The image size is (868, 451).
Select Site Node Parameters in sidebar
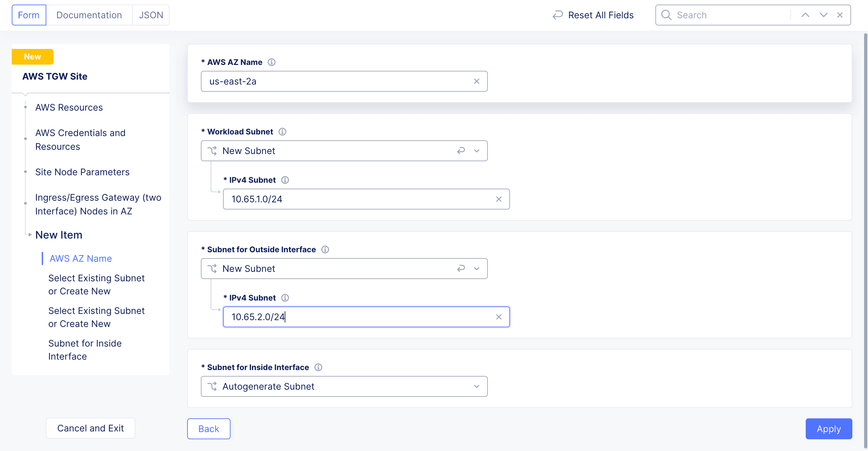[x=83, y=171]
